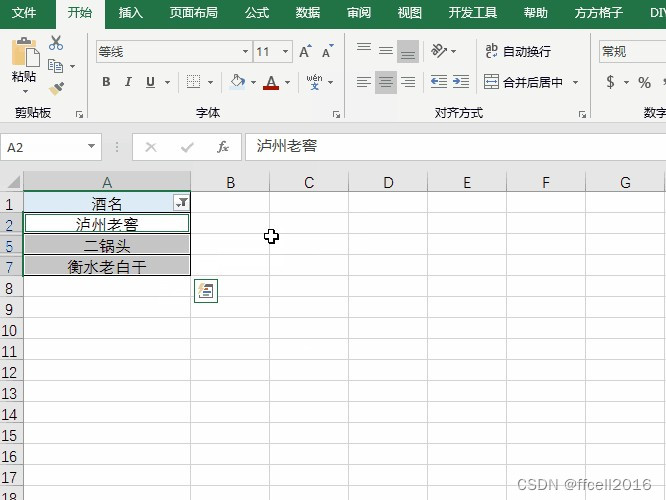Open font name dropdown 等线
666x500 pixels.
(246, 51)
